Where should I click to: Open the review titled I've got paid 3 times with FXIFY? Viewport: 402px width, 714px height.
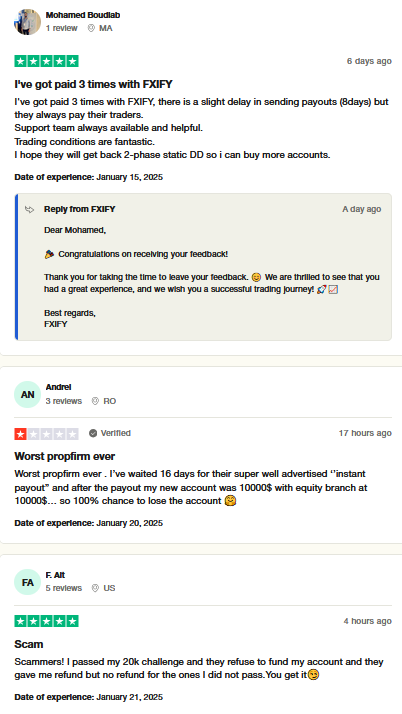point(93,84)
